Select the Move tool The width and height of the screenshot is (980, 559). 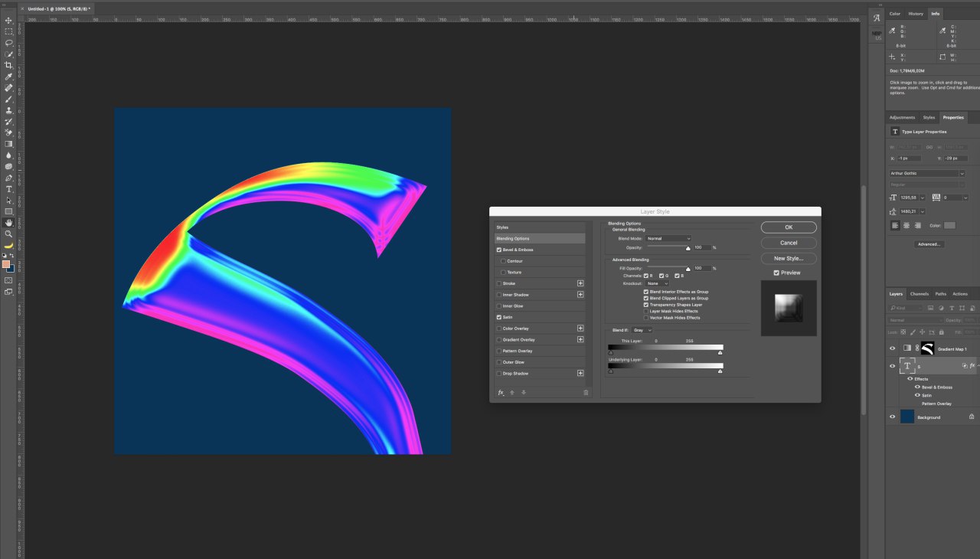click(x=9, y=21)
